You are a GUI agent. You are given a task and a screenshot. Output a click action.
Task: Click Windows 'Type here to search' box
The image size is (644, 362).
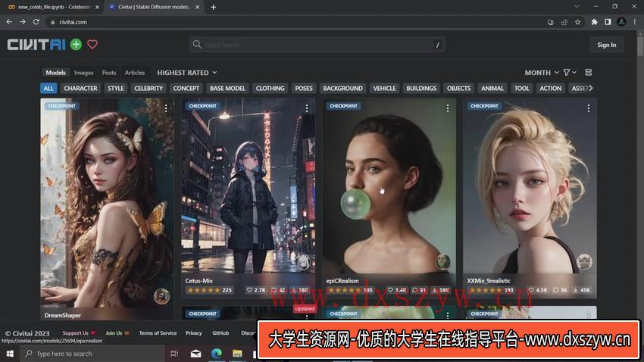click(92, 354)
